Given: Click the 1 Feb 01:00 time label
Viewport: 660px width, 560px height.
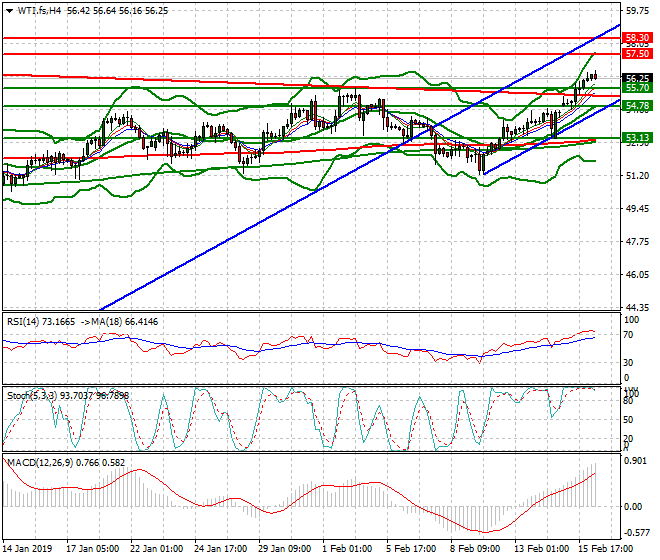Looking at the screenshot, I should tap(347, 549).
